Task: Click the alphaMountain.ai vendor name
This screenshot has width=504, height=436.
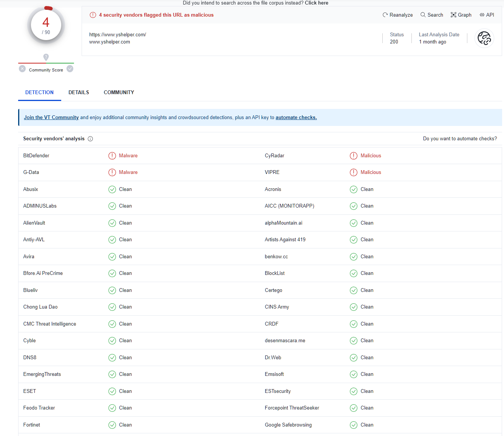Action: [284, 223]
